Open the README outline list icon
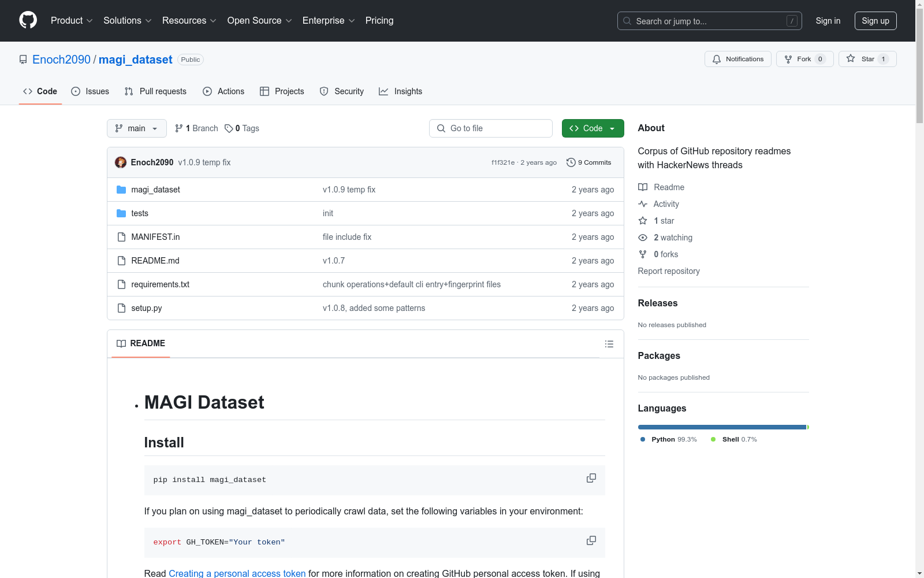This screenshot has width=924, height=578. pos(609,344)
